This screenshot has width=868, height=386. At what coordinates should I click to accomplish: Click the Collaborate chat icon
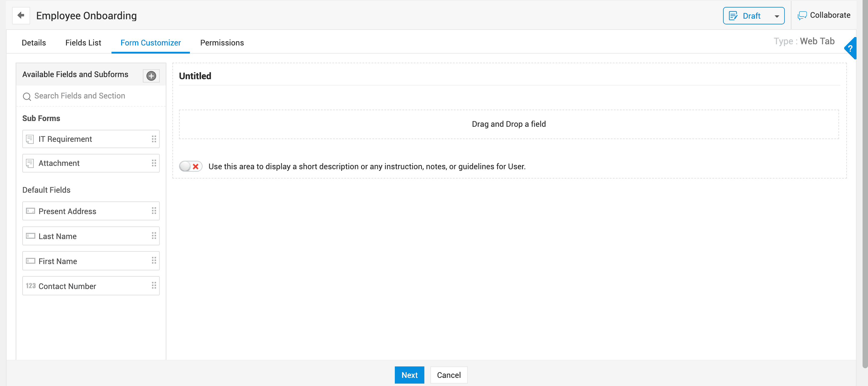pyautogui.click(x=802, y=15)
